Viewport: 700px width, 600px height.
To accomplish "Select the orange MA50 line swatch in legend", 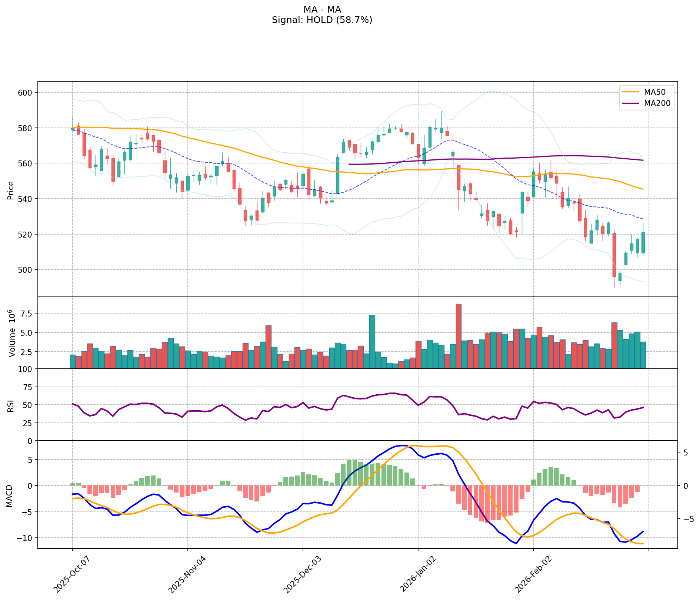I will click(x=631, y=92).
